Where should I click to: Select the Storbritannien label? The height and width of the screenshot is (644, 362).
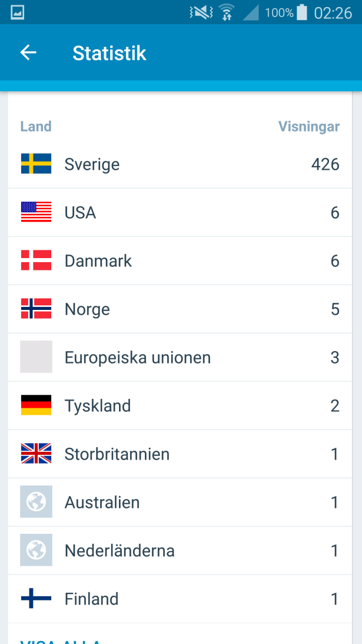pyautogui.click(x=117, y=454)
